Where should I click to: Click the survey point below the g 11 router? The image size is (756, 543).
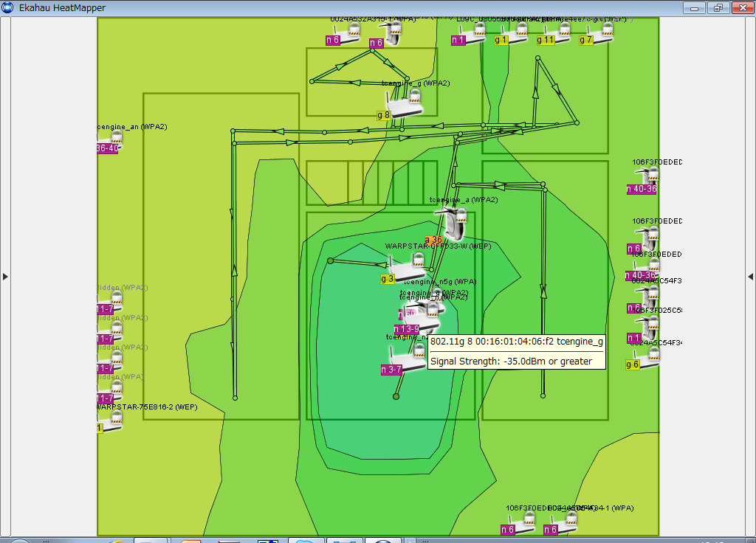[538, 58]
